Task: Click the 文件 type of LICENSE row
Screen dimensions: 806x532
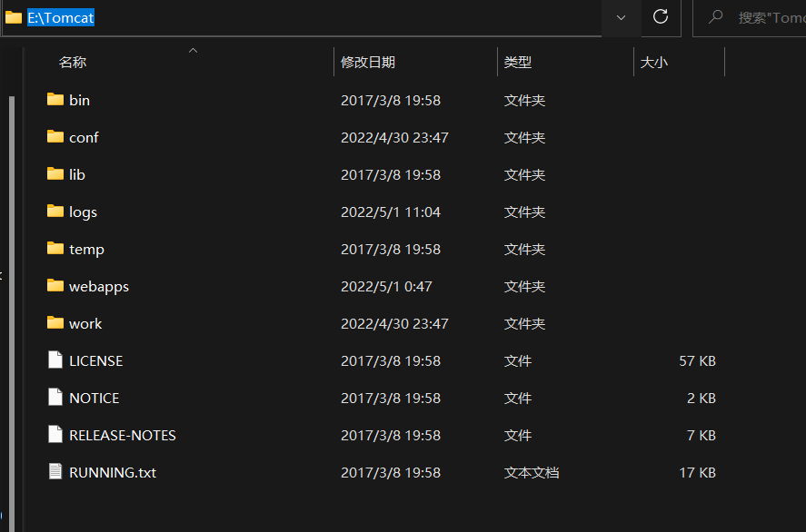Action: [x=518, y=361]
